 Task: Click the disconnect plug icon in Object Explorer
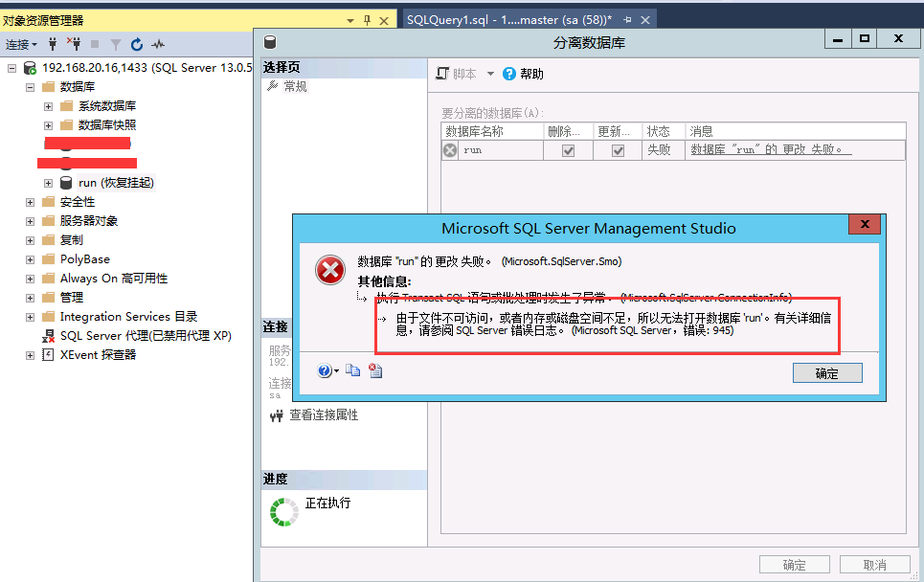74,44
